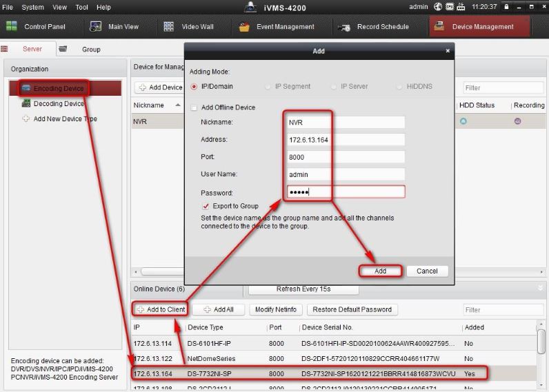
Task: Click the Add All button
Action: pos(219,309)
